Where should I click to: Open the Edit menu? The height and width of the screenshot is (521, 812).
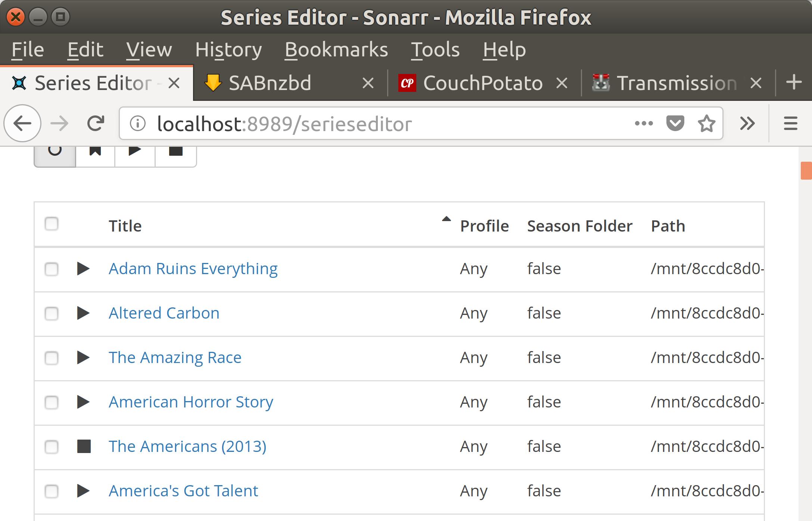pos(85,50)
